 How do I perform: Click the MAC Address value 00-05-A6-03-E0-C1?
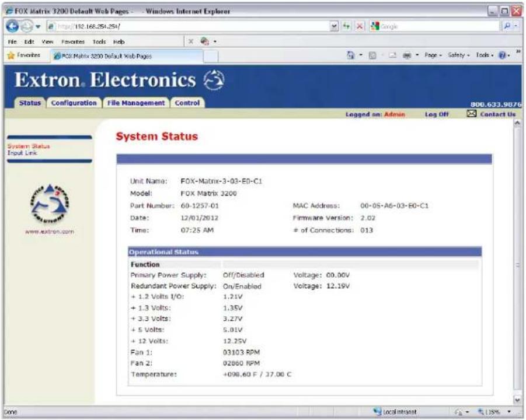(394, 206)
